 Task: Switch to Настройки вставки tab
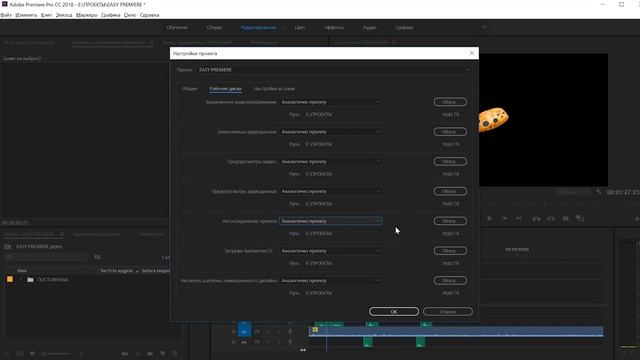[274, 89]
